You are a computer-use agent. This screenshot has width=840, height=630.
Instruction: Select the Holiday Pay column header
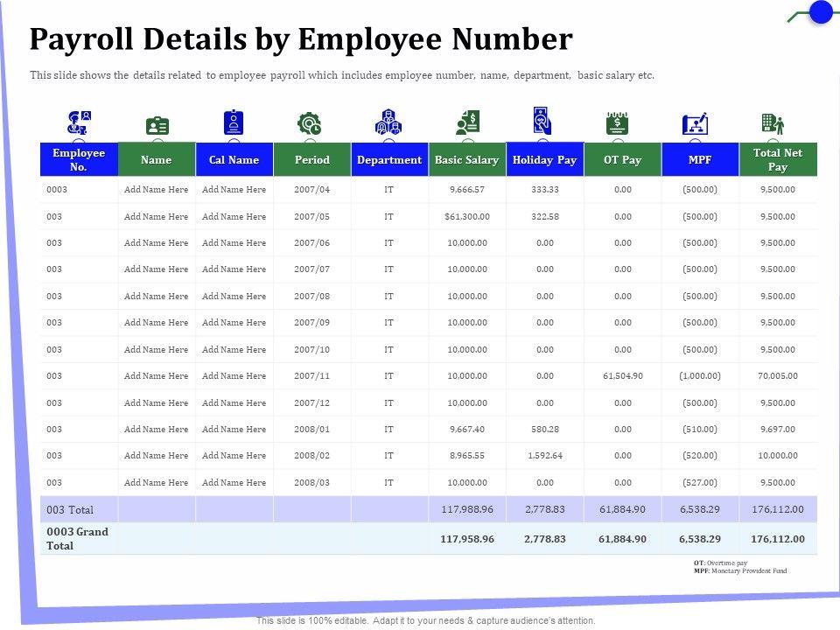[545, 159]
